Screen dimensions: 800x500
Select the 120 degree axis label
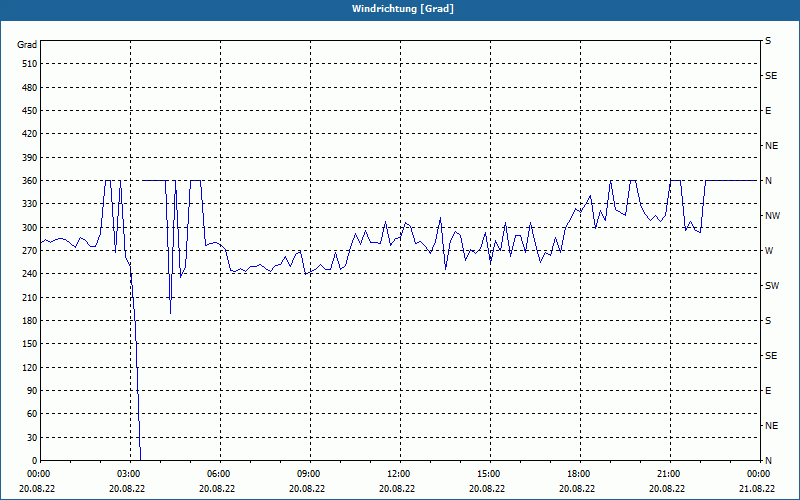point(30,367)
